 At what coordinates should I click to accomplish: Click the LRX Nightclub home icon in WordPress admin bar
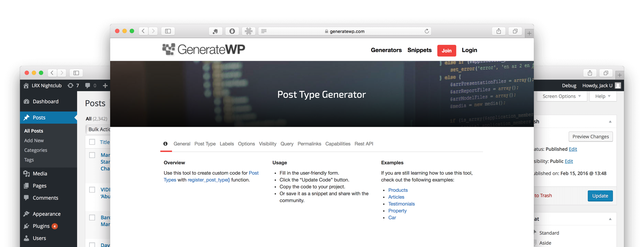(x=26, y=86)
